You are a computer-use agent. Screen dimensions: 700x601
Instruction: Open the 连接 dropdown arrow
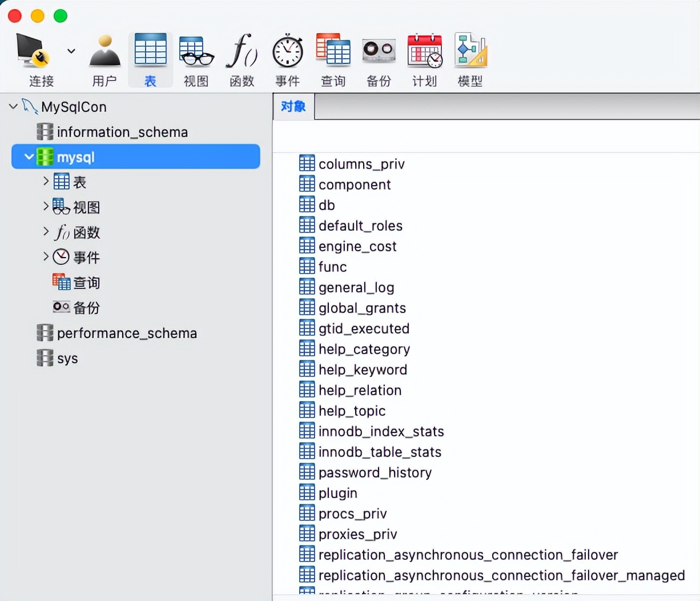click(x=71, y=51)
